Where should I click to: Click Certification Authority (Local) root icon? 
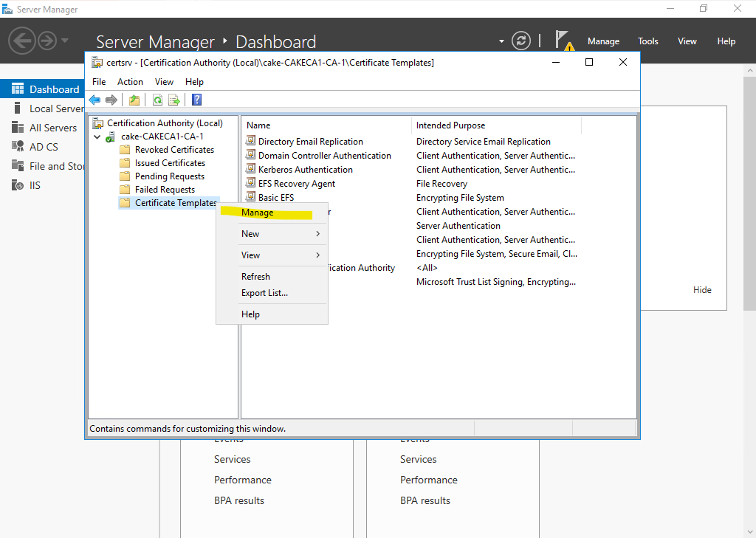(x=98, y=123)
